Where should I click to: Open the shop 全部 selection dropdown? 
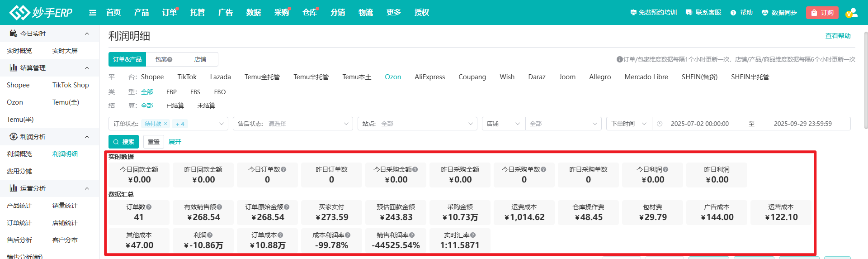click(x=563, y=124)
